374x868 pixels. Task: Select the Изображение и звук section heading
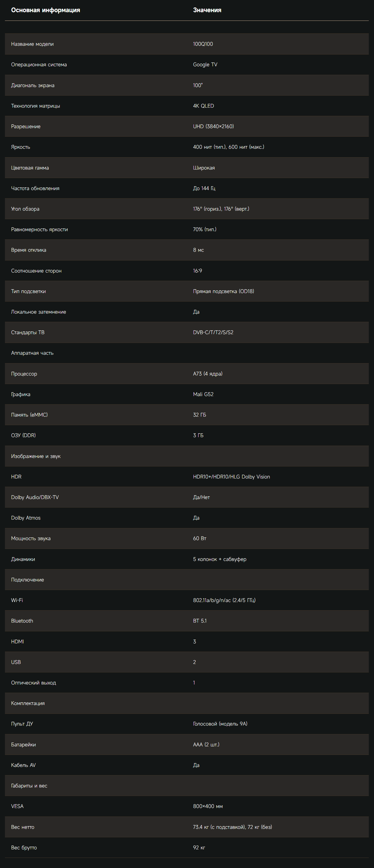tap(36, 456)
